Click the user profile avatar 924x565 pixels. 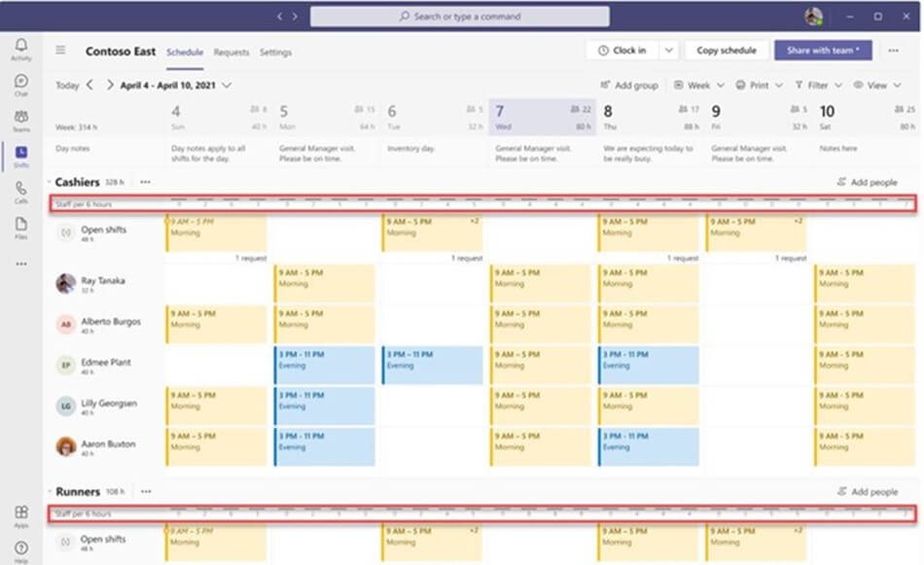coord(813,17)
